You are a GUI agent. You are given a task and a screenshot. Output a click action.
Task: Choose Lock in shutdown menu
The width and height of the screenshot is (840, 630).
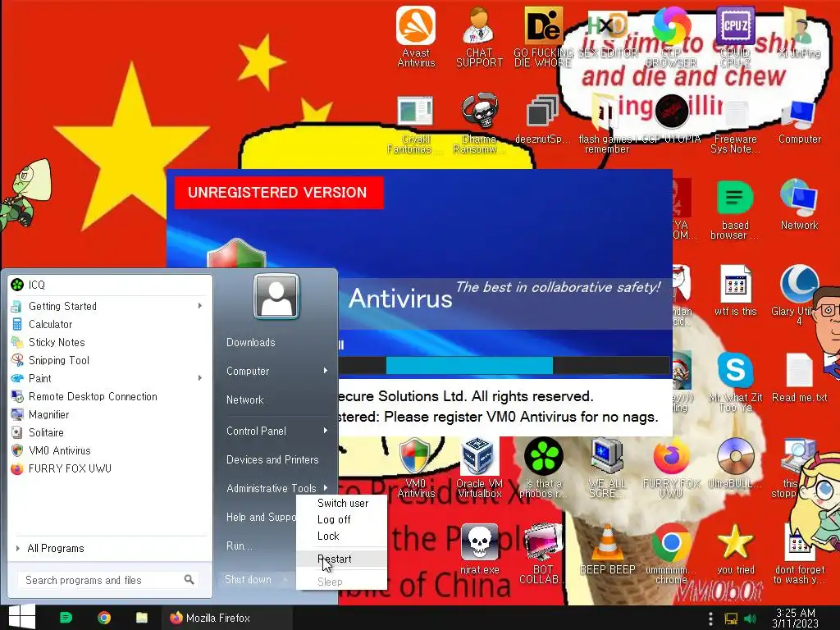point(328,536)
